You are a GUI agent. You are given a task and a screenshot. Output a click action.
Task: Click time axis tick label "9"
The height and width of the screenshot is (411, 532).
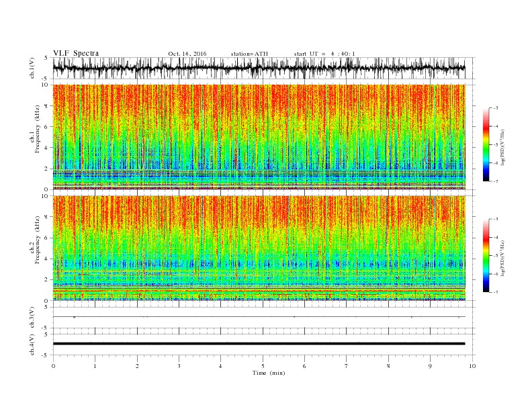click(430, 366)
